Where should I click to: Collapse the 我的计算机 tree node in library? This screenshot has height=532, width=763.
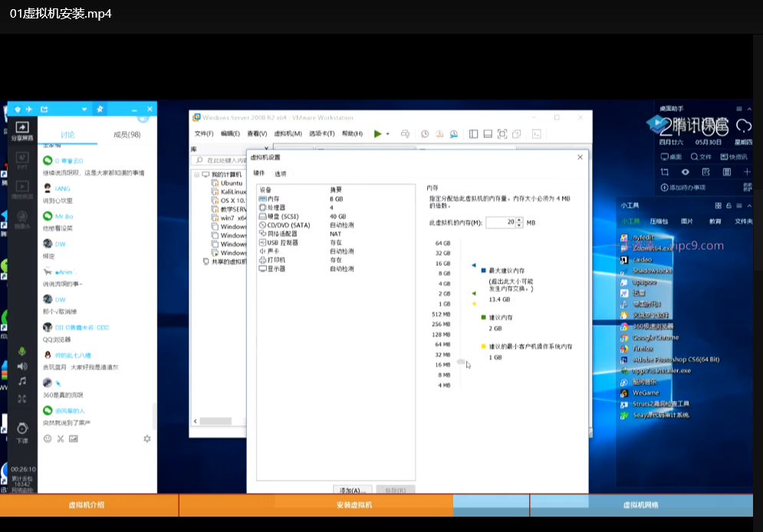pyautogui.click(x=196, y=174)
